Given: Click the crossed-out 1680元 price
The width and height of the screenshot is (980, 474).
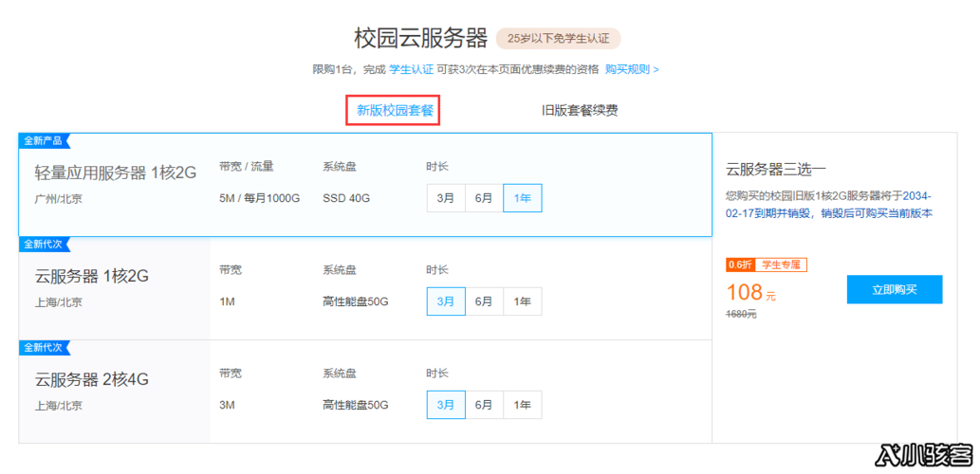Looking at the screenshot, I should 741,314.
